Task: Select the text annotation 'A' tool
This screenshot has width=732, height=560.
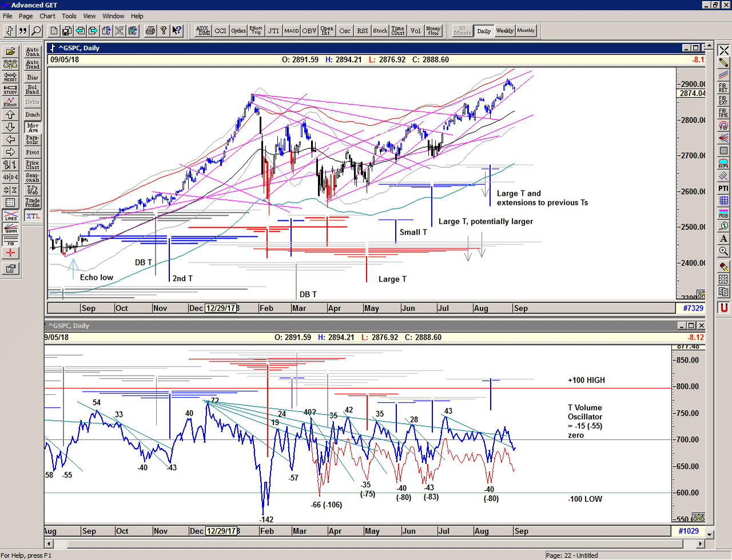Action: (723, 239)
